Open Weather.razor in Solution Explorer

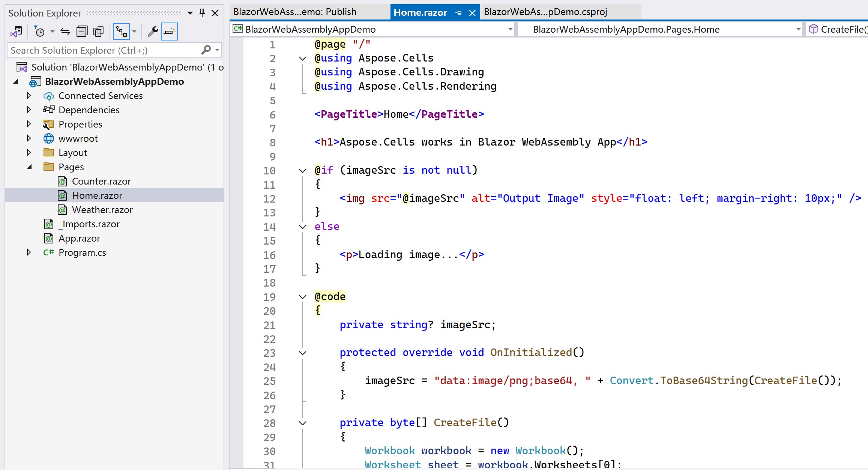pyautogui.click(x=102, y=210)
